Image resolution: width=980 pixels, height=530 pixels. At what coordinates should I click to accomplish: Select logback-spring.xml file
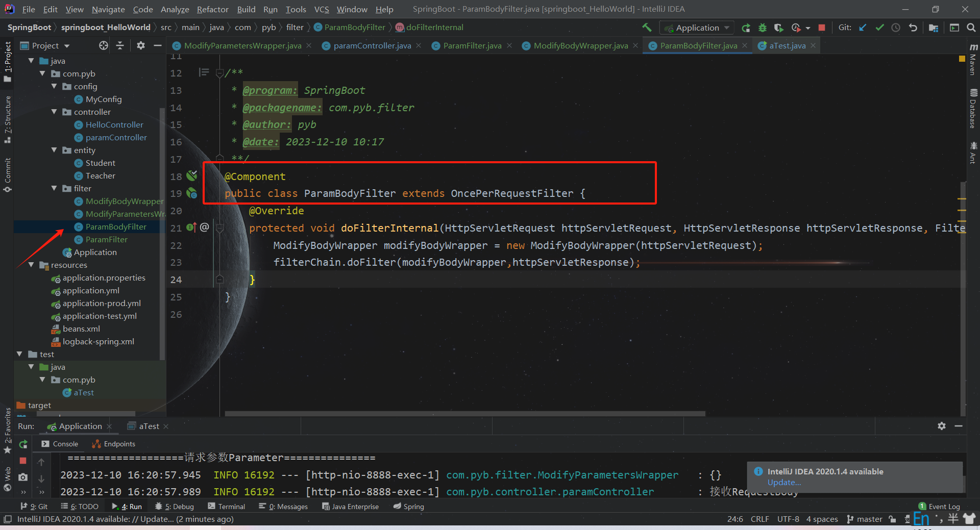coord(98,341)
